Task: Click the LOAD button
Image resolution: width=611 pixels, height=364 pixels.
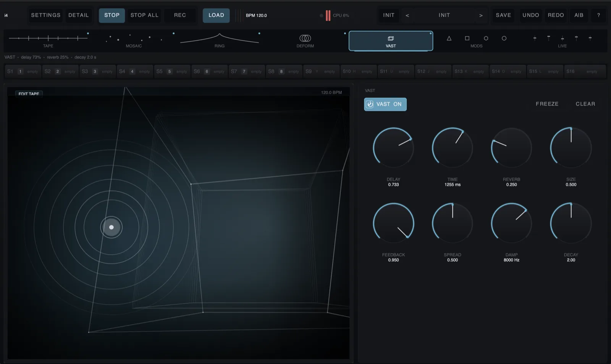Action: (x=216, y=15)
